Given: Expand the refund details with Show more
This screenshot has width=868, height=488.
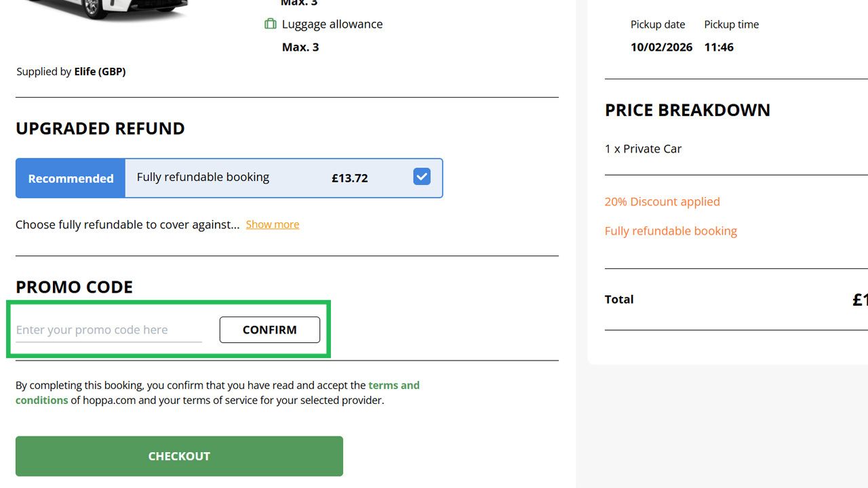Looking at the screenshot, I should pos(272,224).
